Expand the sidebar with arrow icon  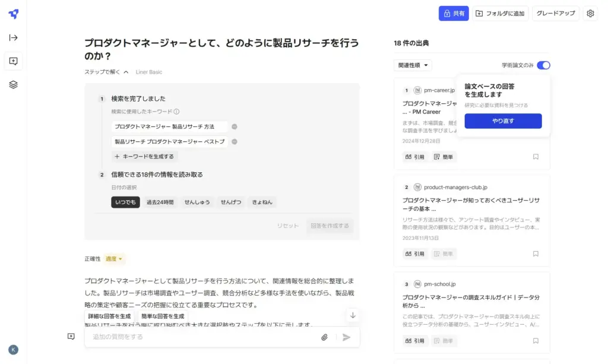tap(14, 37)
